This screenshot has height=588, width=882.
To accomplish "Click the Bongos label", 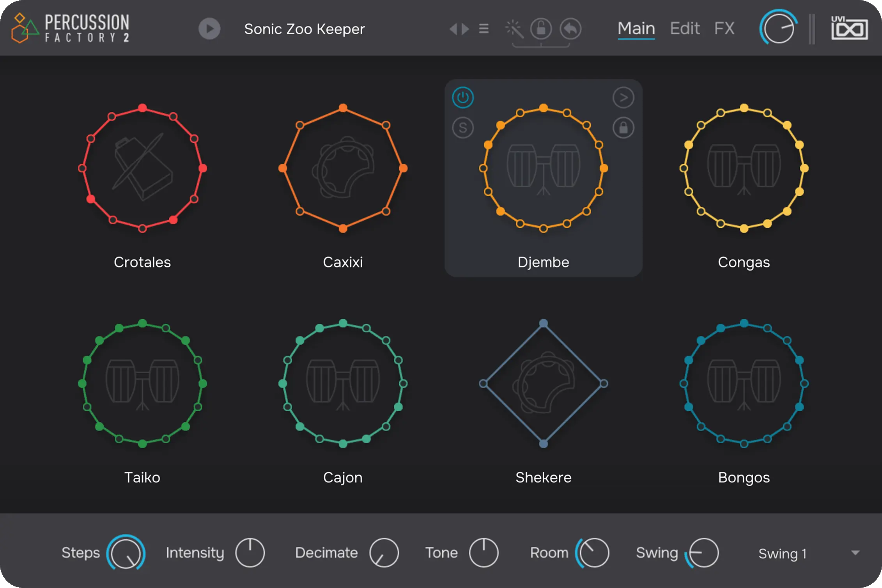I will tap(744, 478).
